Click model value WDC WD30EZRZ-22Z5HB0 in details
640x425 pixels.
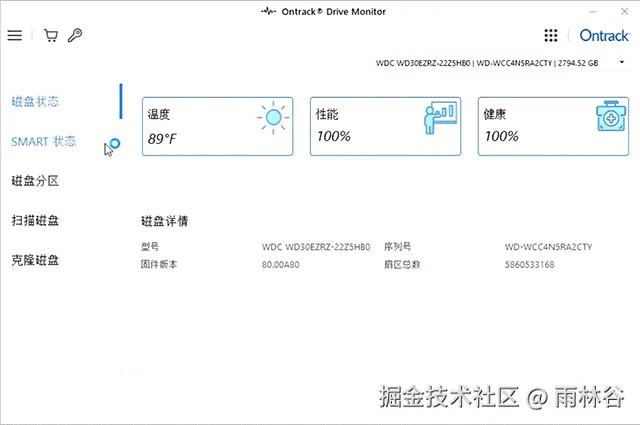point(316,247)
